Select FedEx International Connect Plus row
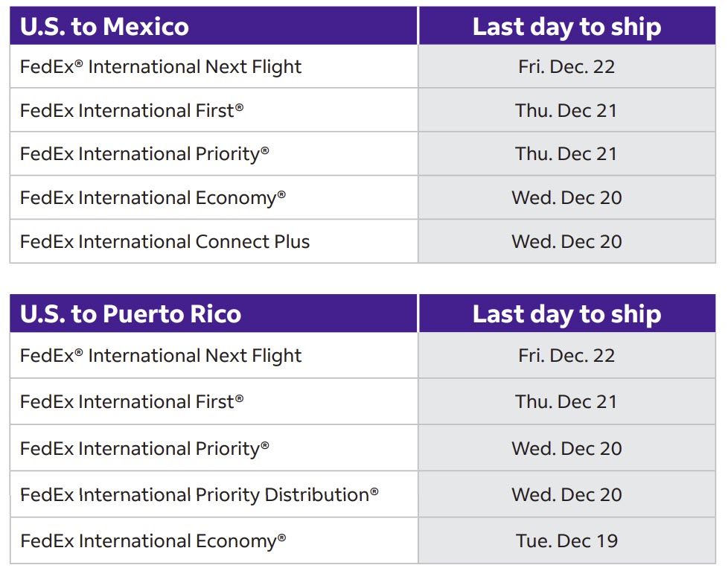 click(x=165, y=242)
